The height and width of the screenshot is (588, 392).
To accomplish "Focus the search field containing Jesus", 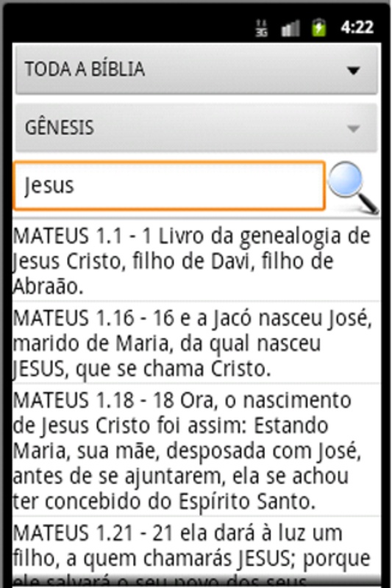I will click(169, 186).
